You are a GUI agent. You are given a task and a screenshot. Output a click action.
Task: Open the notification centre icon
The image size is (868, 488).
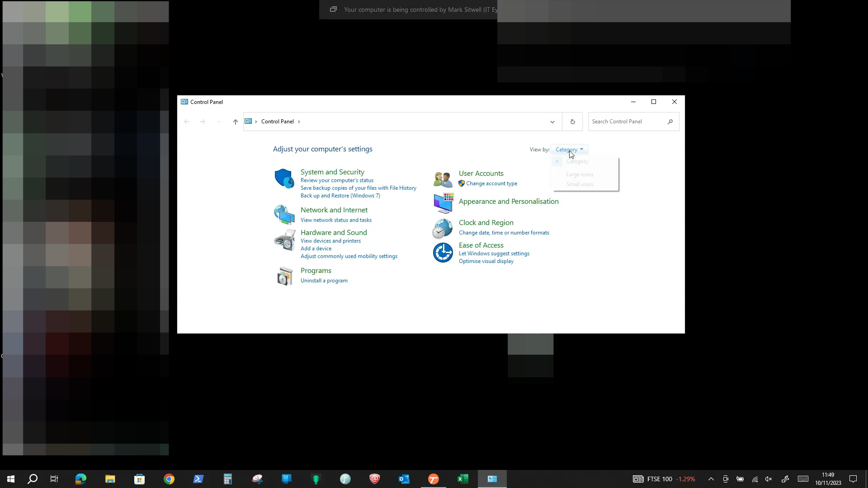[x=853, y=479]
